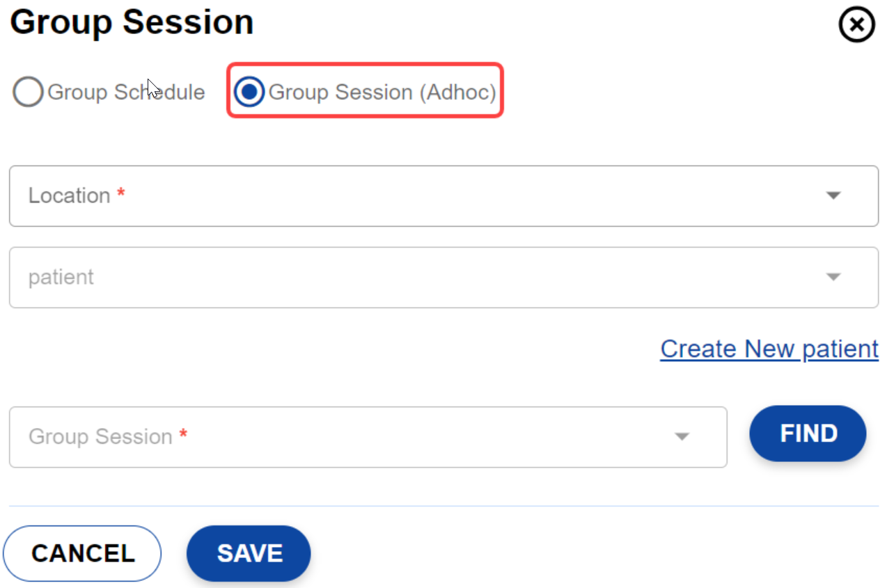
Task: Click the Group Session dialog heading
Action: pos(132,22)
